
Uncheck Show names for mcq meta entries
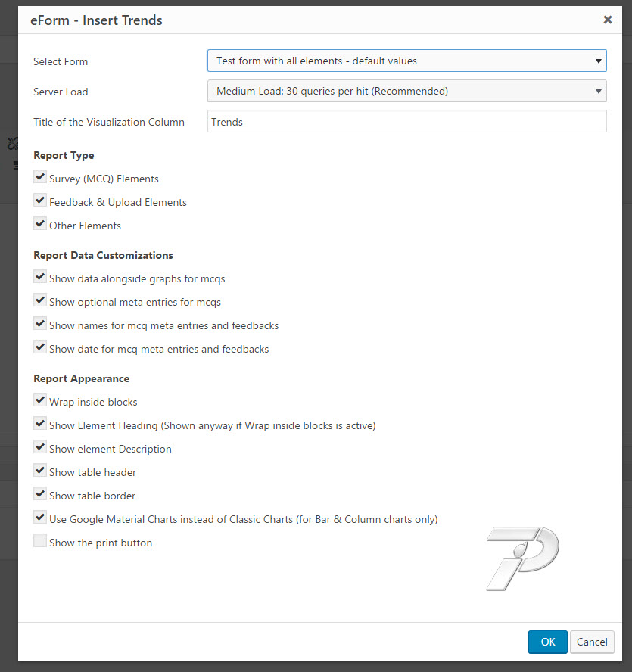point(40,324)
